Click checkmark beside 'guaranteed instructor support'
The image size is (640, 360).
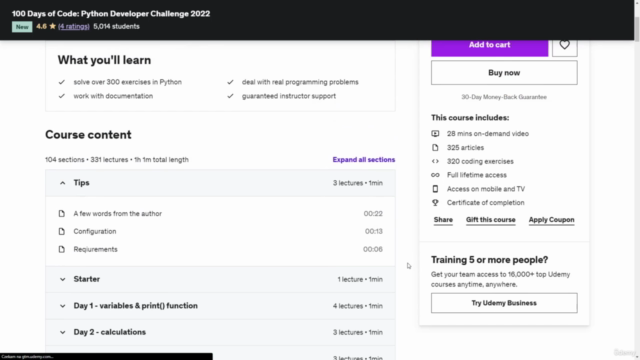230,96
